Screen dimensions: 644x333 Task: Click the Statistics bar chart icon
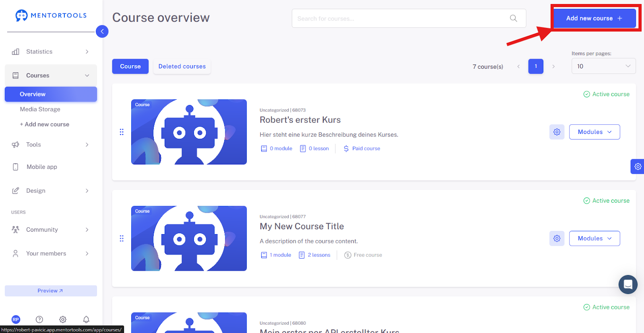click(16, 52)
